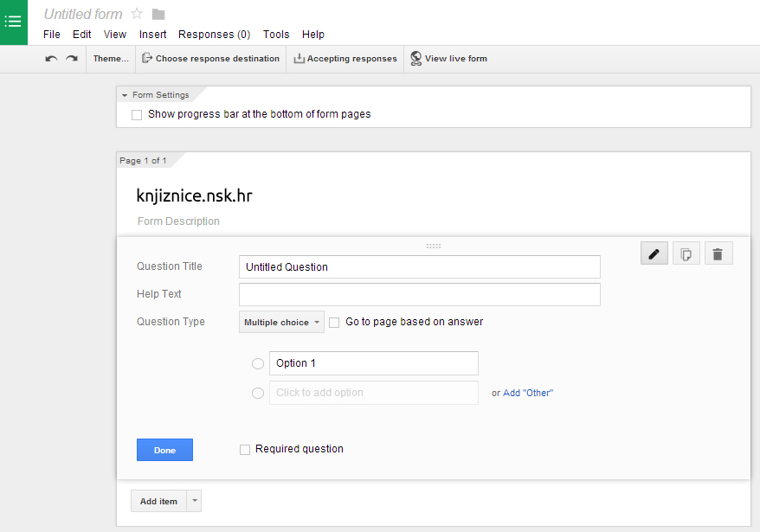Open the Theme... options
Screen dimensions: 760x532
coord(111,59)
